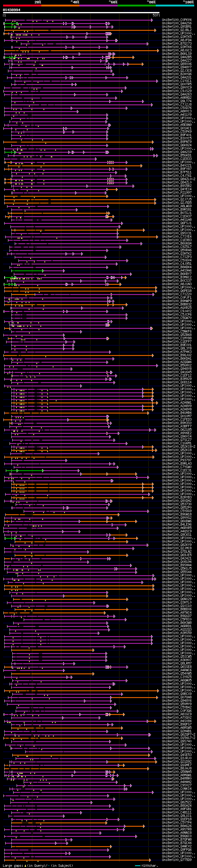Image resolution: width=197 pixels, height=868 pixels.
Task: Select hit UniRef100_A2A8W1
Action: click(177, 402)
